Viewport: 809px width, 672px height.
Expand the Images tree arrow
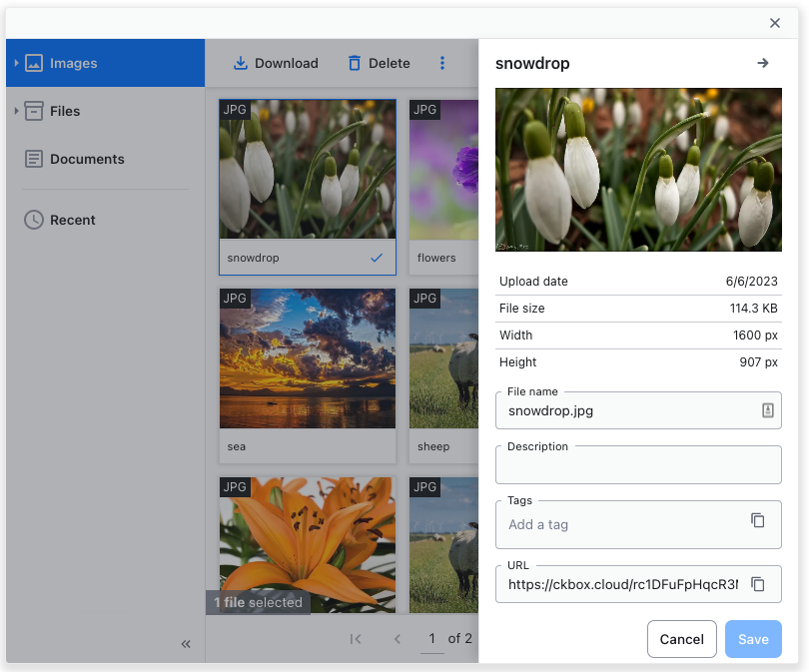pos(17,63)
